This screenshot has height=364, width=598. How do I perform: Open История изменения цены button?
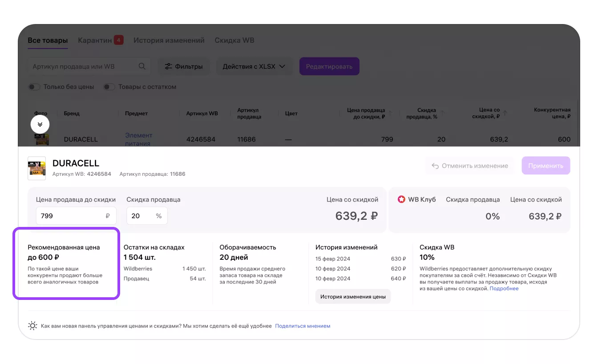point(353,296)
